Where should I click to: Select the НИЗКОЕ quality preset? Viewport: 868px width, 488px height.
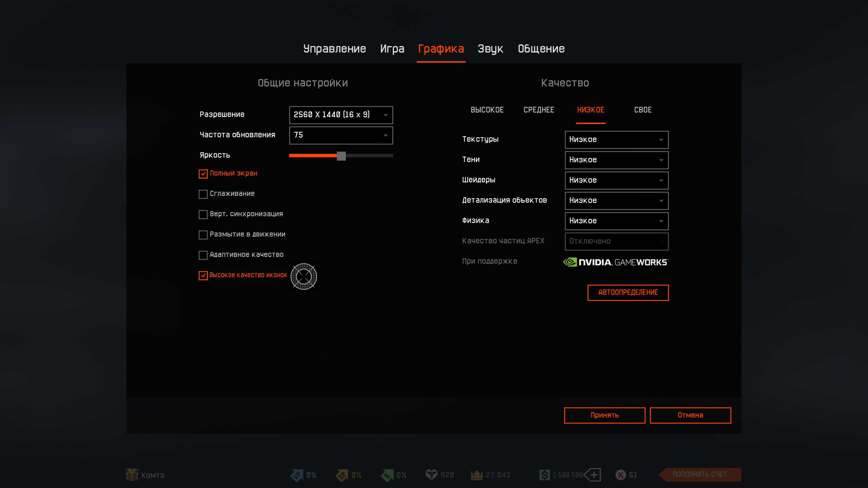point(591,110)
